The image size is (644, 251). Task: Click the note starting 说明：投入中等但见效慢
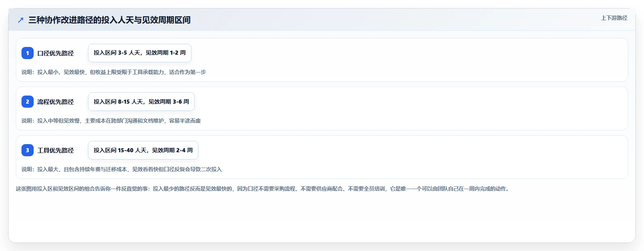(x=111, y=121)
